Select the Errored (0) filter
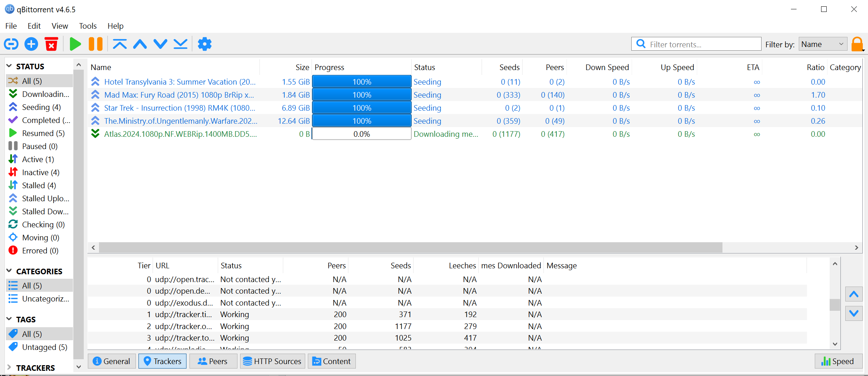The image size is (868, 376). tap(39, 251)
